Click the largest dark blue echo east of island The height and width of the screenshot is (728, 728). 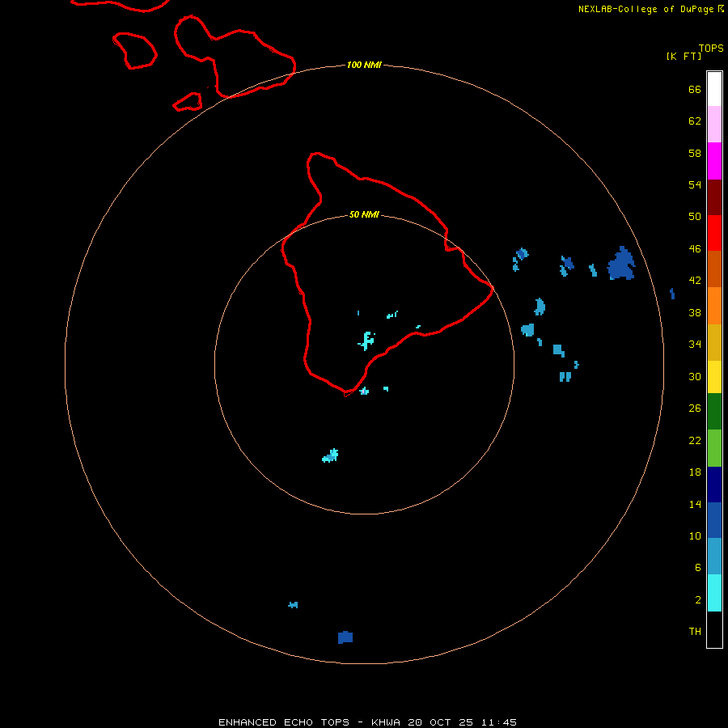pos(620,265)
